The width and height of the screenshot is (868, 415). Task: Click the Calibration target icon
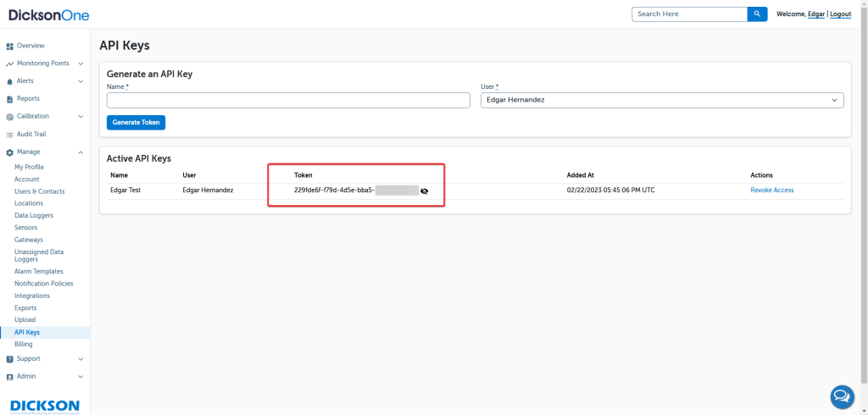(x=9, y=117)
